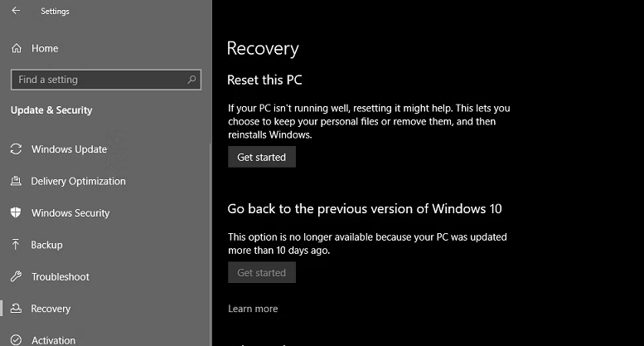Select Troubleshoot from the sidebar
The height and width of the screenshot is (346, 644).
click(x=61, y=276)
